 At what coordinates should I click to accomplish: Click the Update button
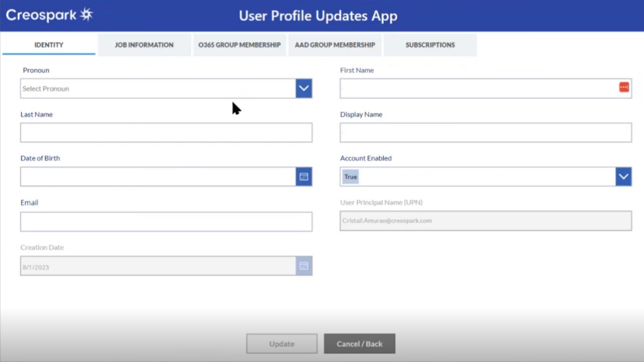pyautogui.click(x=282, y=344)
